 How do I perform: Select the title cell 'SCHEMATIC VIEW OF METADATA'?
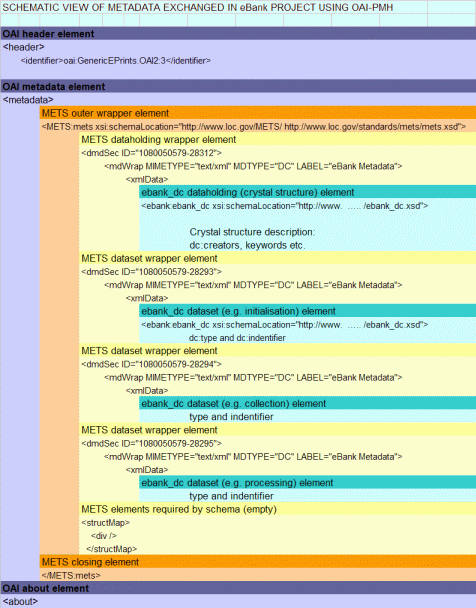(198, 7)
